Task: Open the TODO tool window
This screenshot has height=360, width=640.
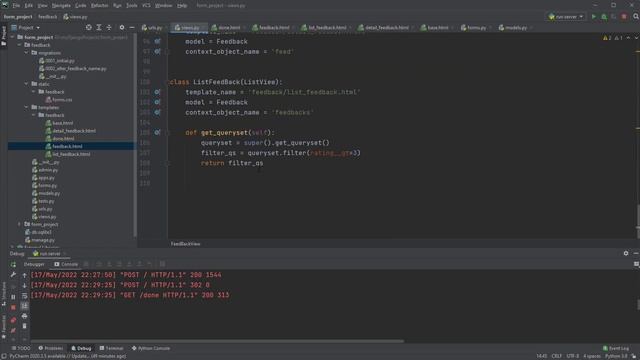Action: (21, 348)
